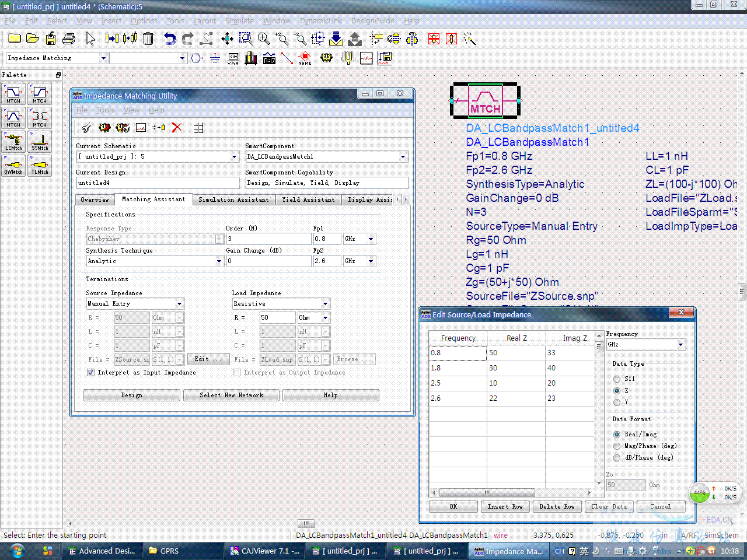Select the LEMtch palette component
Image resolution: width=747 pixels, height=560 pixels.
point(13,142)
